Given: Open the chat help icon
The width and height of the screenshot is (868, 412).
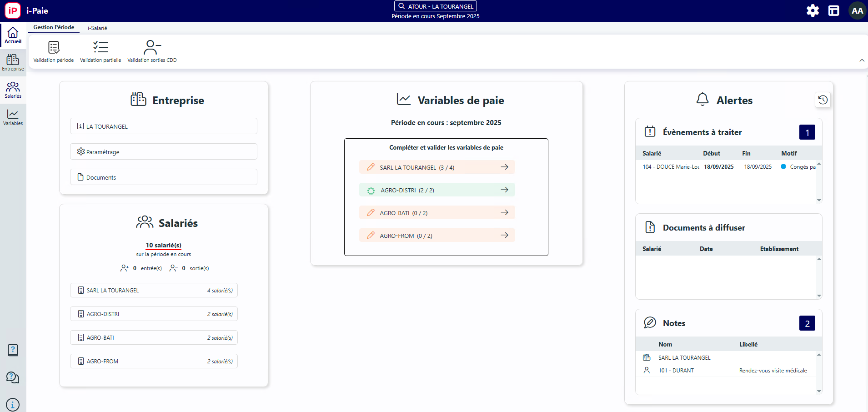Looking at the screenshot, I should (13, 377).
